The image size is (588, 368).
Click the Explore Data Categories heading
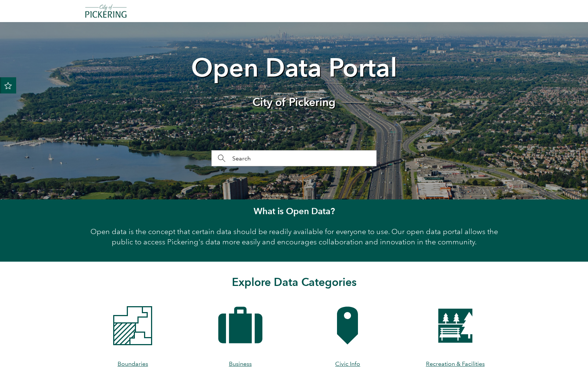[x=294, y=282]
